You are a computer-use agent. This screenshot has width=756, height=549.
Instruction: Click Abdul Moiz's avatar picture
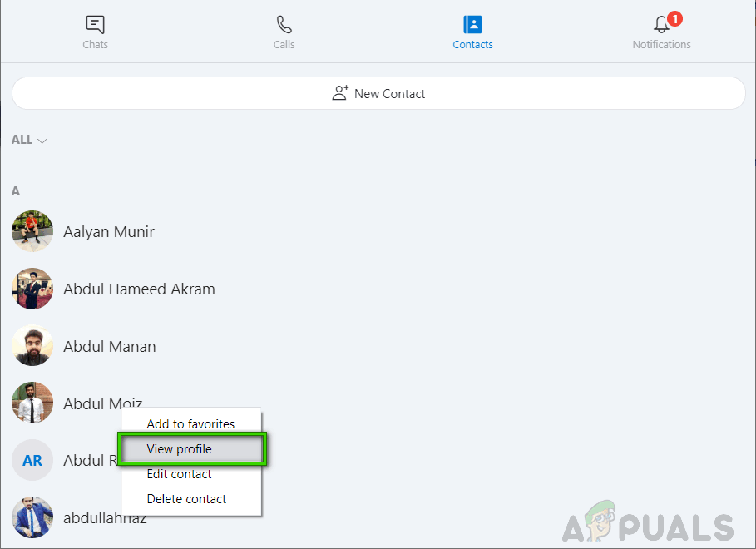(x=32, y=403)
